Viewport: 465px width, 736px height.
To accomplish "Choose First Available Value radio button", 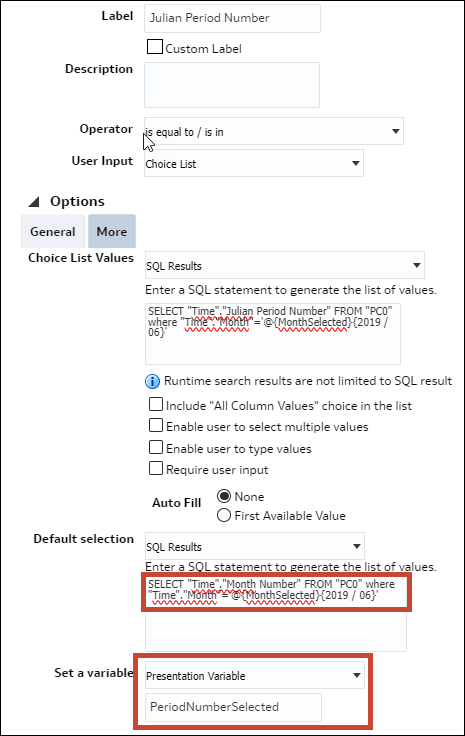I will (224, 515).
